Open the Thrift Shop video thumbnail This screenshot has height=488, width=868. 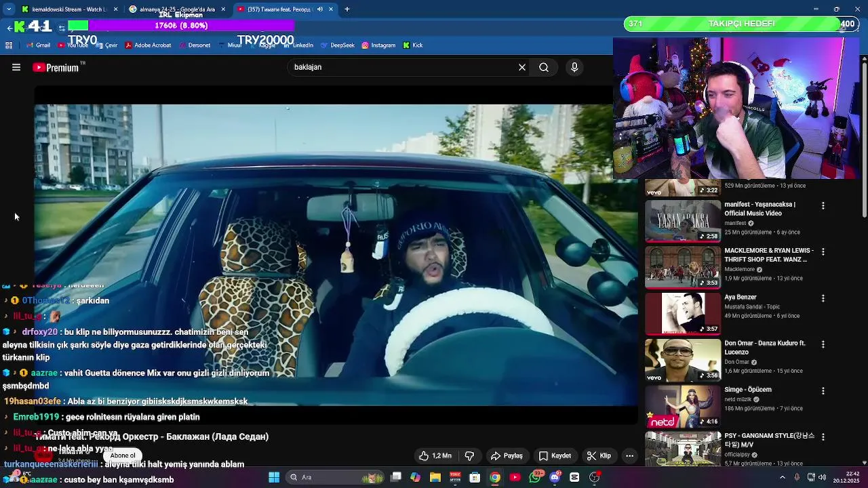click(x=683, y=267)
